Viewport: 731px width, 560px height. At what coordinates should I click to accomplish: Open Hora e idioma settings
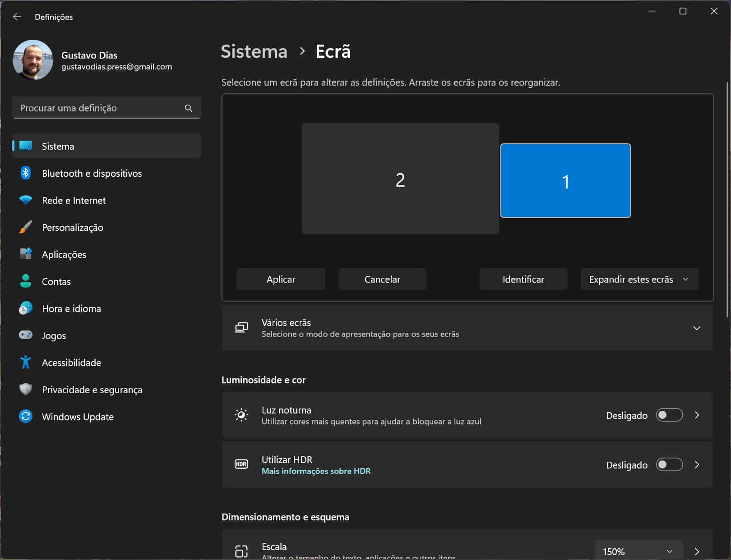point(71,308)
